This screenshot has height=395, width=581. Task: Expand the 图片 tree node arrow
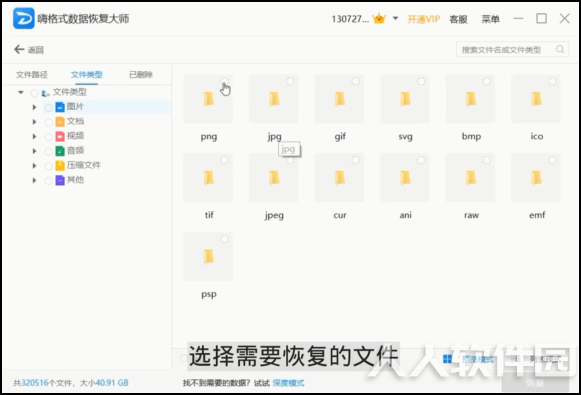pyautogui.click(x=34, y=107)
